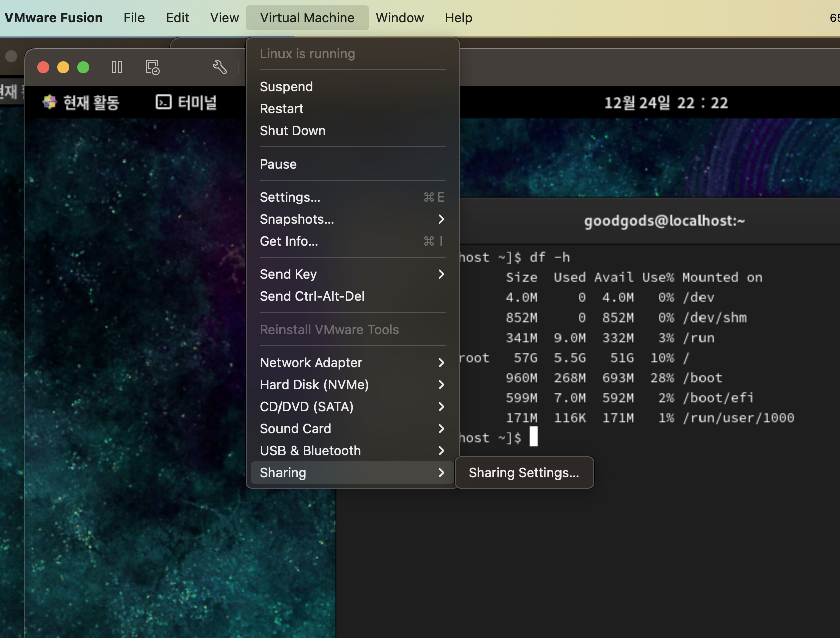Image resolution: width=840 pixels, height=638 pixels.
Task: Click the /boot/efi mount entry
Action: click(x=718, y=398)
